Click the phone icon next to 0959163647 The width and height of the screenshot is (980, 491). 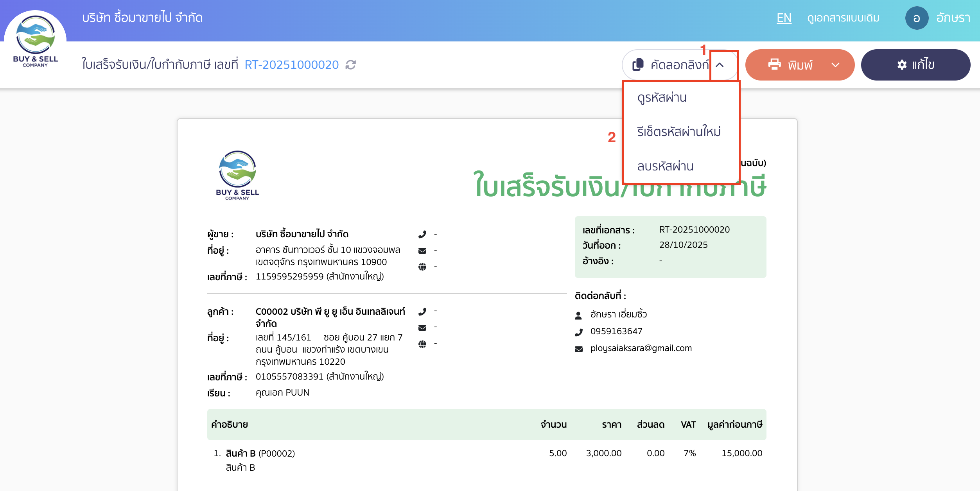pyautogui.click(x=579, y=331)
